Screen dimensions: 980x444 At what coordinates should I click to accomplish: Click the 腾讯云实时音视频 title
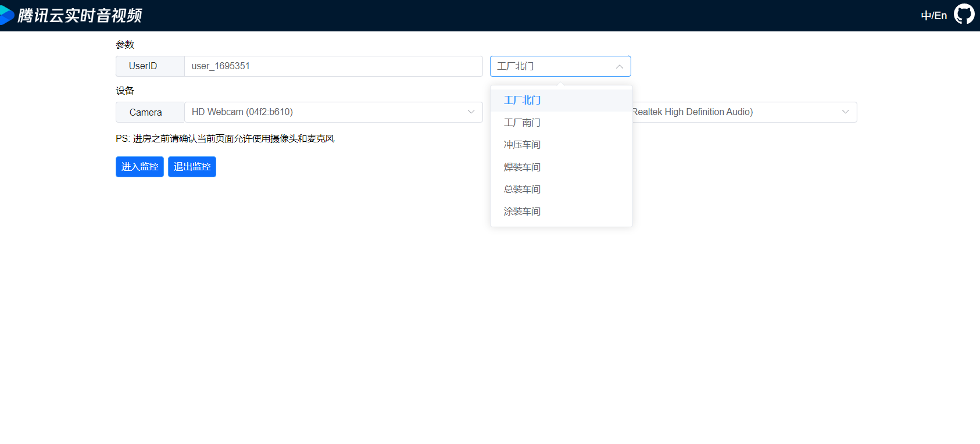[x=80, y=16]
